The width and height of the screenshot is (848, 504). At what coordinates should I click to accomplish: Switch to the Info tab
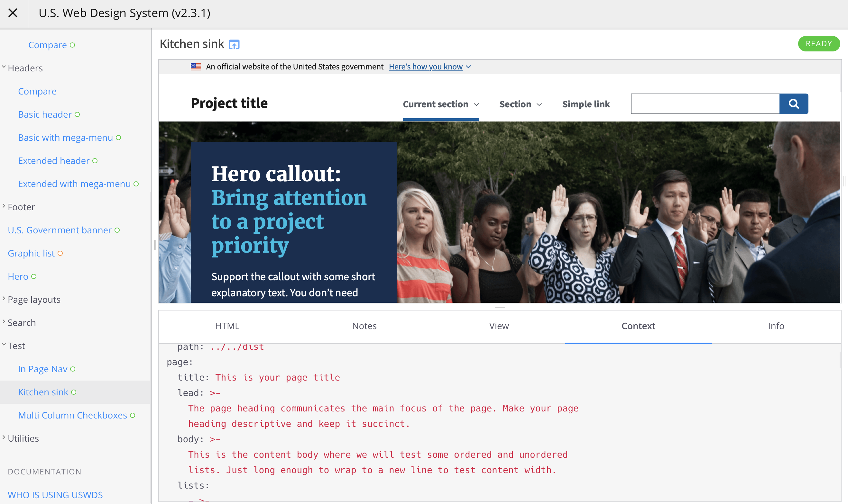tap(776, 326)
